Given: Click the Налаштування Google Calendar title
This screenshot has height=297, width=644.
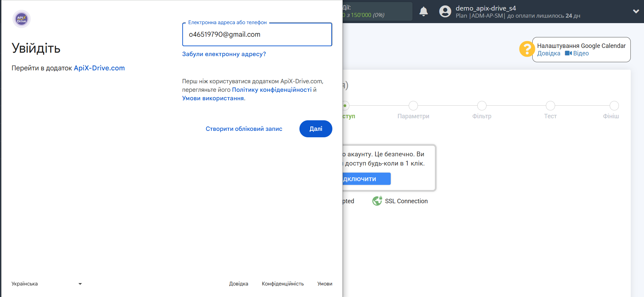Looking at the screenshot, I should coord(581,46).
